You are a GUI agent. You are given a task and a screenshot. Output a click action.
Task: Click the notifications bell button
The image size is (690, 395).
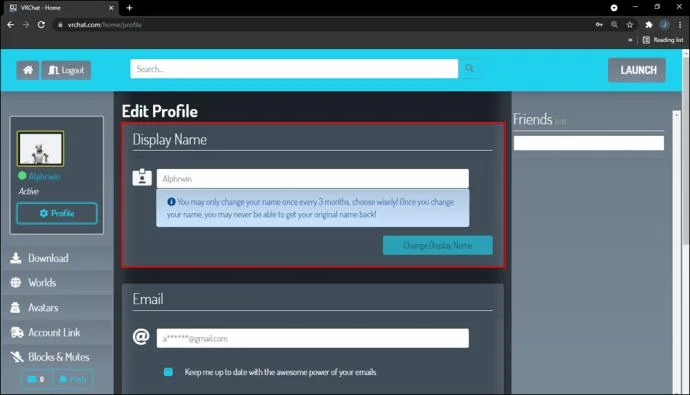(x=73, y=379)
